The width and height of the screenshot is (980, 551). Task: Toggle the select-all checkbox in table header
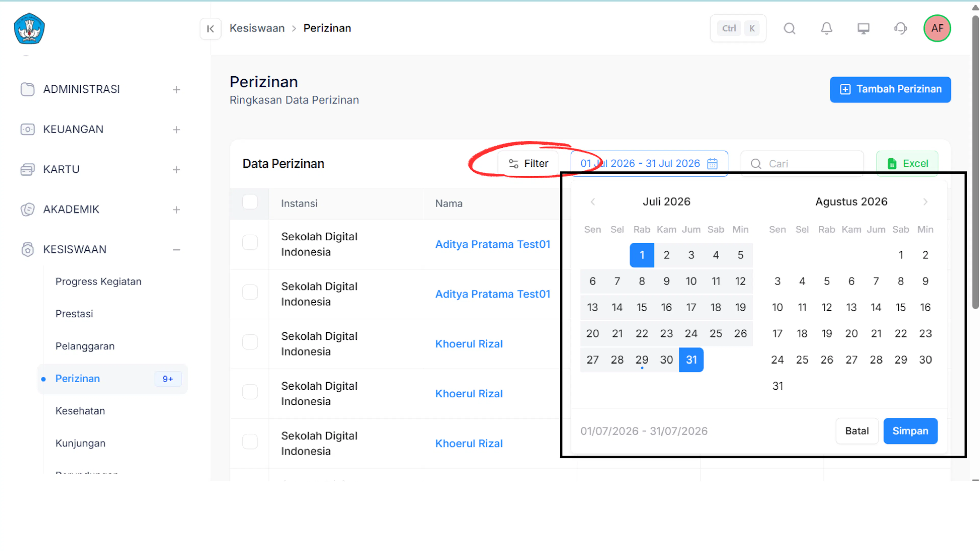(250, 202)
